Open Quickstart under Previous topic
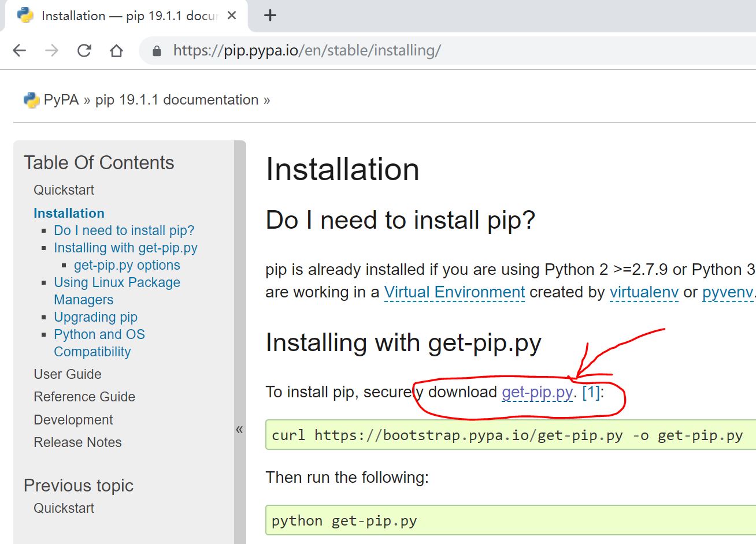The height and width of the screenshot is (544, 756). click(x=64, y=508)
